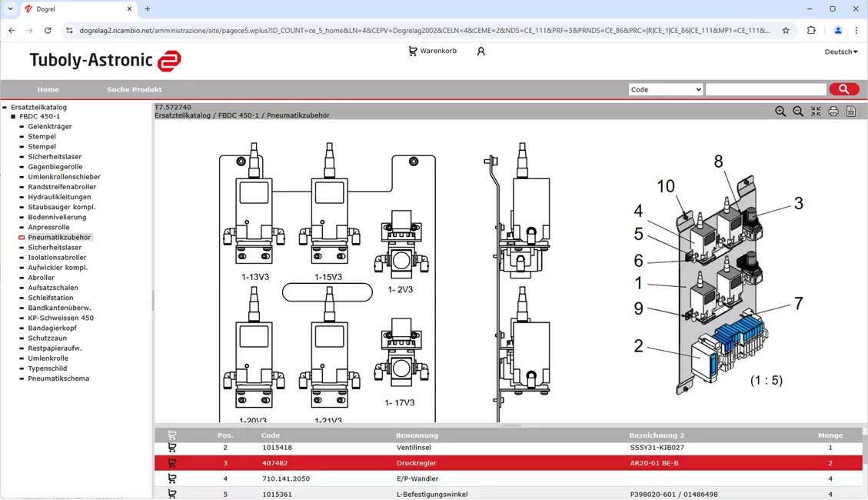Image resolution: width=868 pixels, height=500 pixels.
Task: Select Typenschild in the tree
Action: pyautogui.click(x=47, y=368)
